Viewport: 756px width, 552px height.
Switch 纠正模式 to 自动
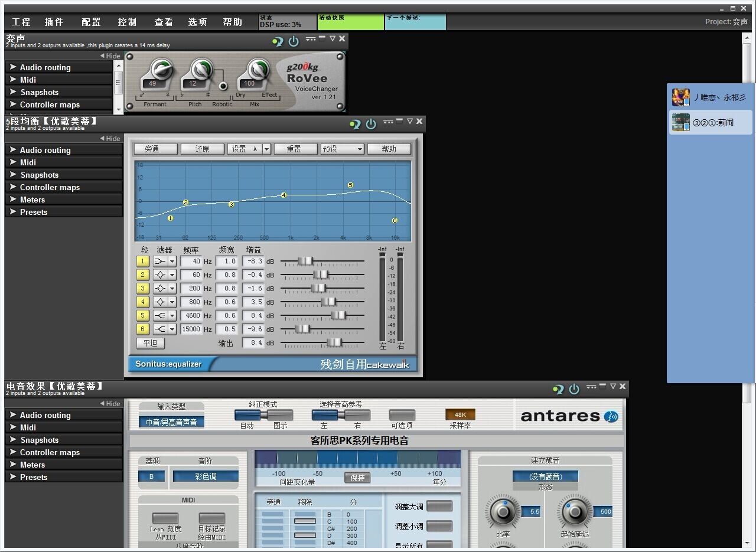(x=247, y=416)
